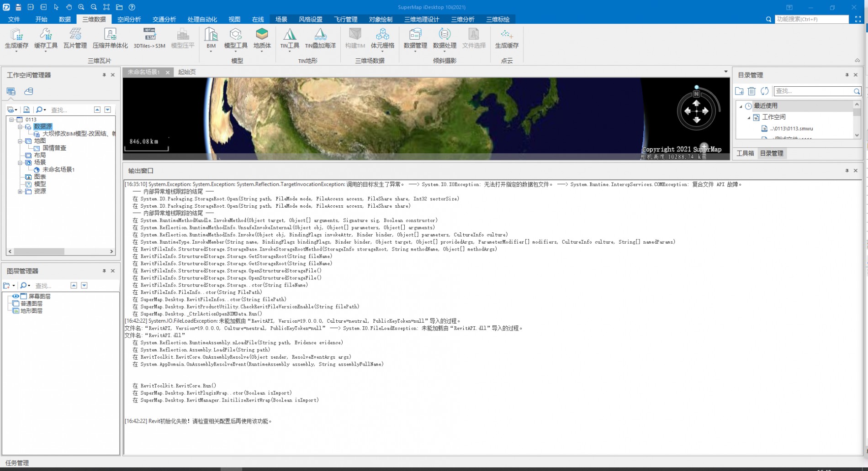Click next result arrow in 工作空间管理器 search
This screenshot has width=868, height=471.
click(x=108, y=110)
